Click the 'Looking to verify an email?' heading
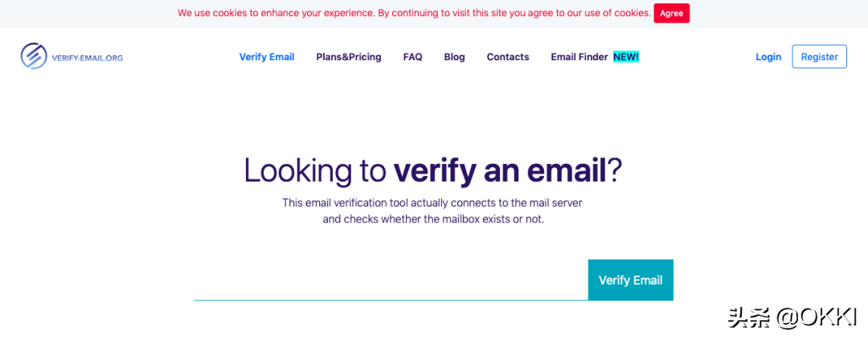The height and width of the screenshot is (340, 868). [x=433, y=170]
